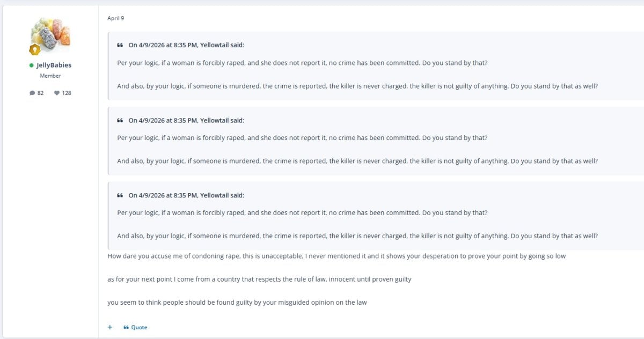
Task: Toggle the plus multiquote button
Action: (110, 327)
